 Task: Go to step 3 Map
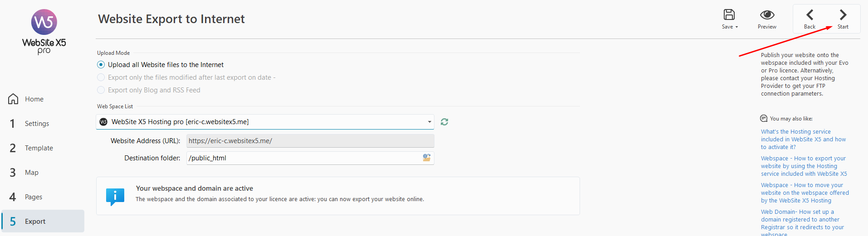click(x=43, y=173)
